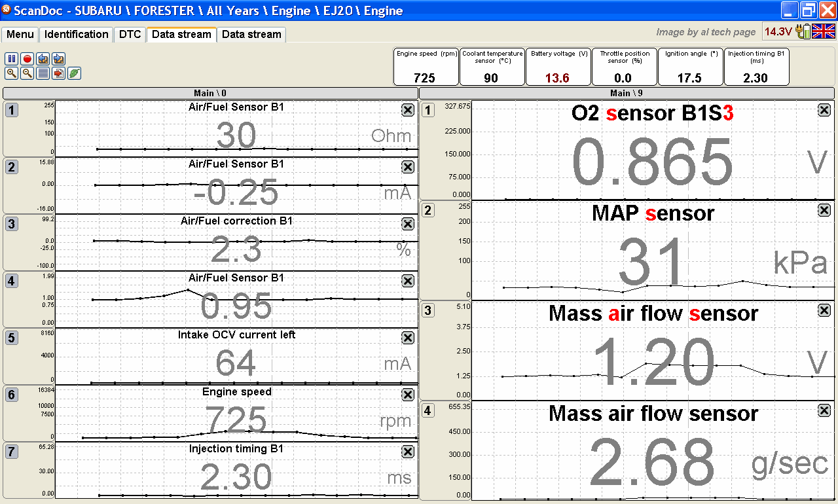Image resolution: width=838 pixels, height=504 pixels.
Task: Open the Menu tab
Action: 20,34
